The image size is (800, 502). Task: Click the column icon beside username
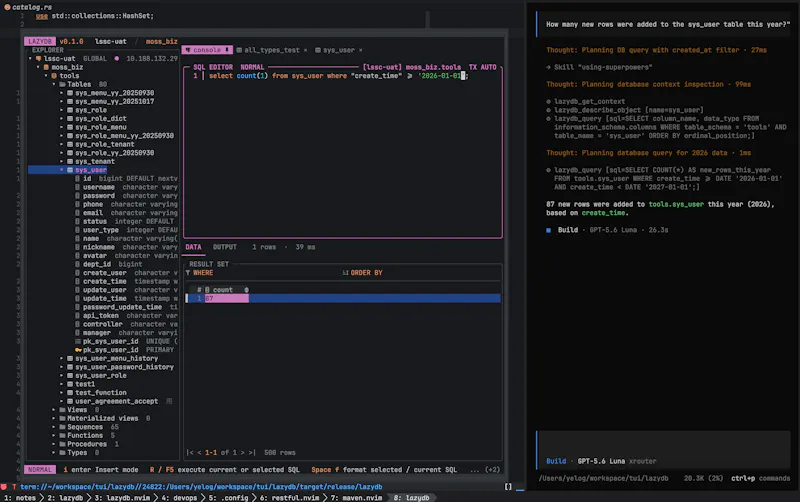coord(78,187)
